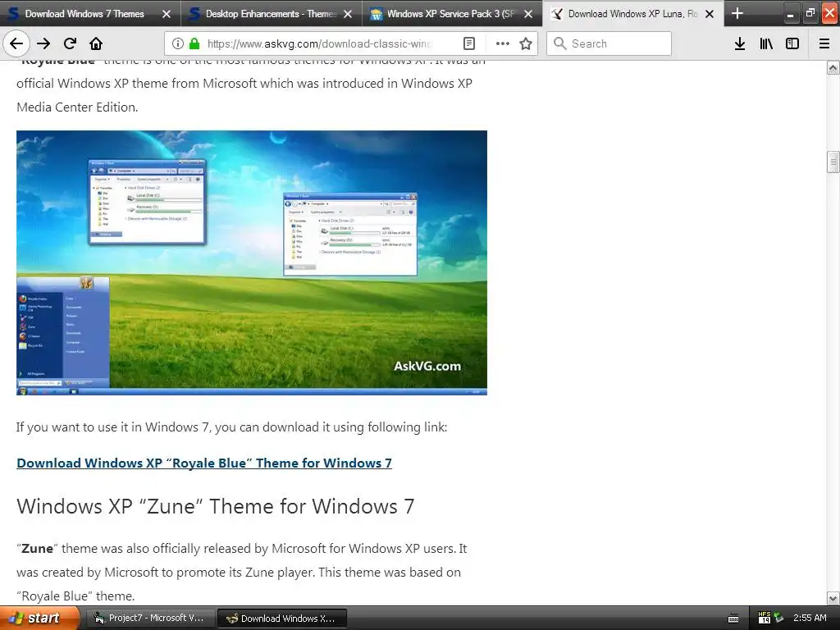This screenshot has width=840, height=630.
Task: Toggle reader view for this page
Action: 468,44
